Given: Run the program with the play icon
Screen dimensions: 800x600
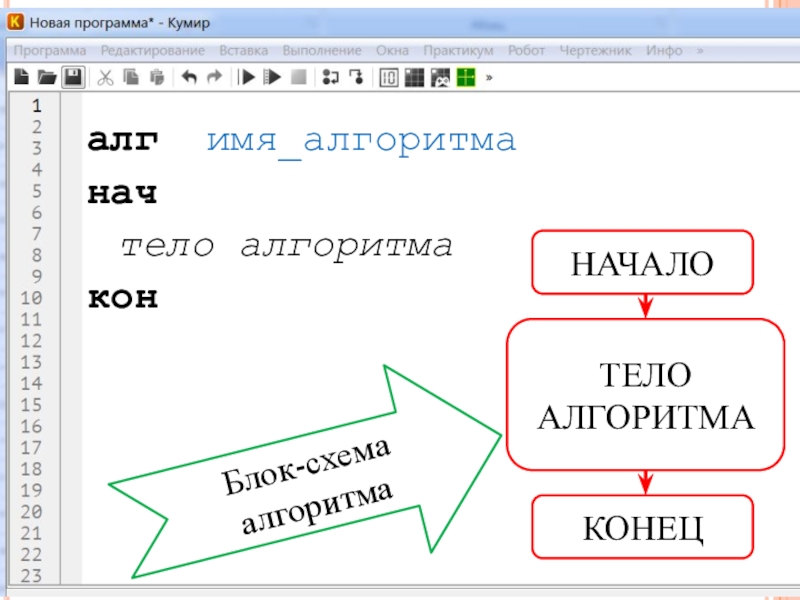Looking at the screenshot, I should pos(247,78).
